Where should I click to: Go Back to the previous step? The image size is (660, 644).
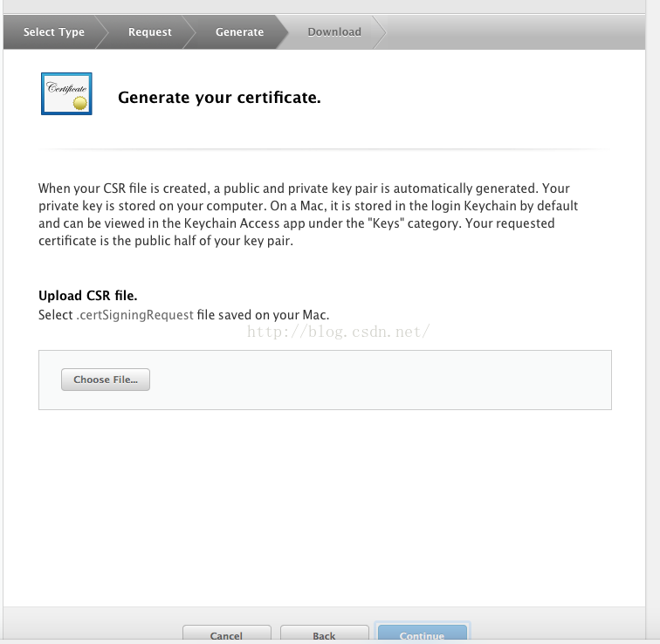pos(324,634)
